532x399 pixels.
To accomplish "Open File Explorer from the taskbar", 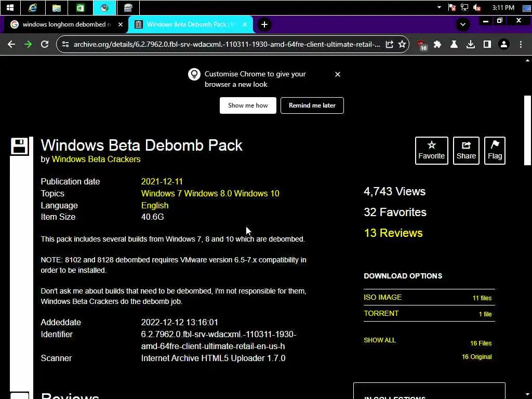I will (x=56, y=7).
